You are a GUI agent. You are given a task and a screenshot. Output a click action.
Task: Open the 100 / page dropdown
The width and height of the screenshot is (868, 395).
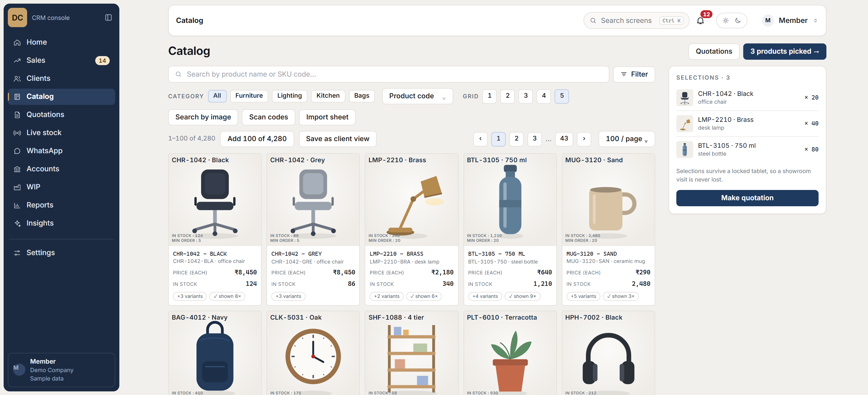pyautogui.click(x=626, y=139)
